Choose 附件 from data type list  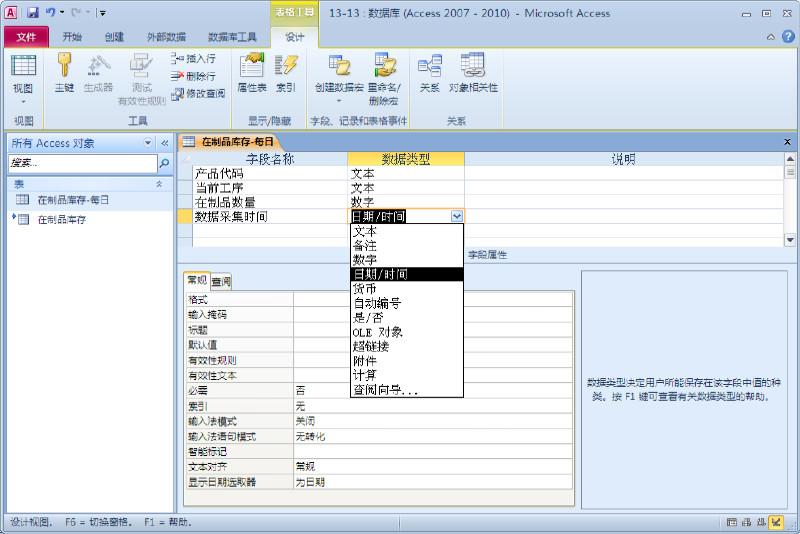click(x=407, y=361)
